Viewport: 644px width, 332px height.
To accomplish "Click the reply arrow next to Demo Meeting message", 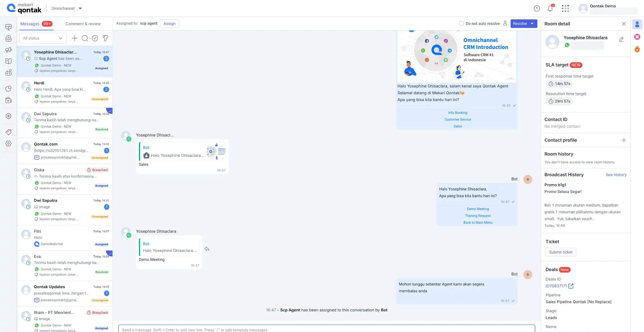I will (207, 249).
